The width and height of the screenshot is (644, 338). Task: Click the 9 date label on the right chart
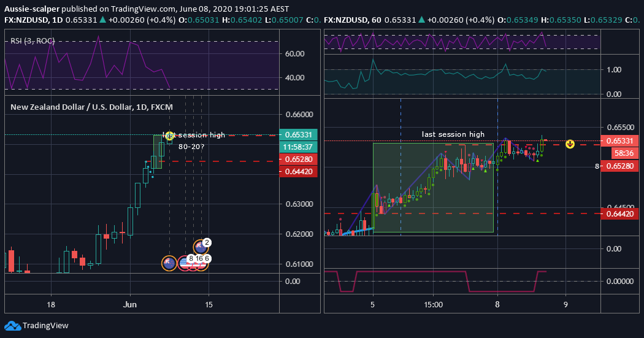565,305
